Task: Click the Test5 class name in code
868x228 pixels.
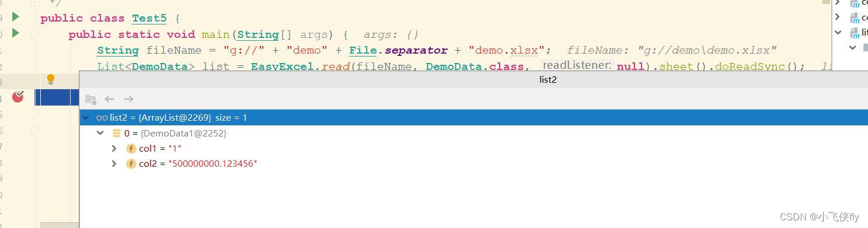Action: tap(149, 18)
